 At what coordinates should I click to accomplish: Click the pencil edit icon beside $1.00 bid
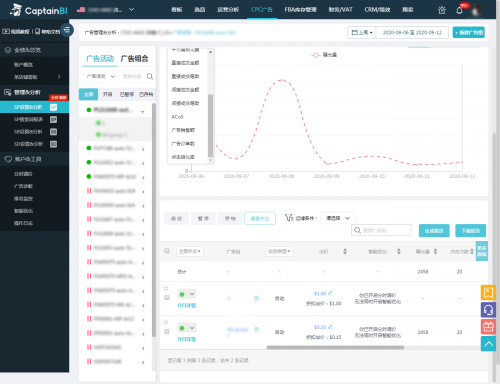(330, 293)
